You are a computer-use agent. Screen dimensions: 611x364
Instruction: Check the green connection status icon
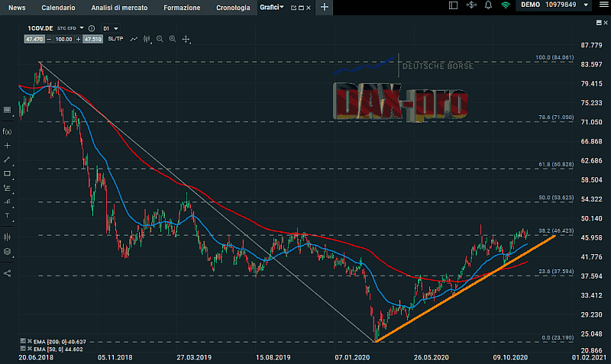pyautogui.click(x=506, y=5)
